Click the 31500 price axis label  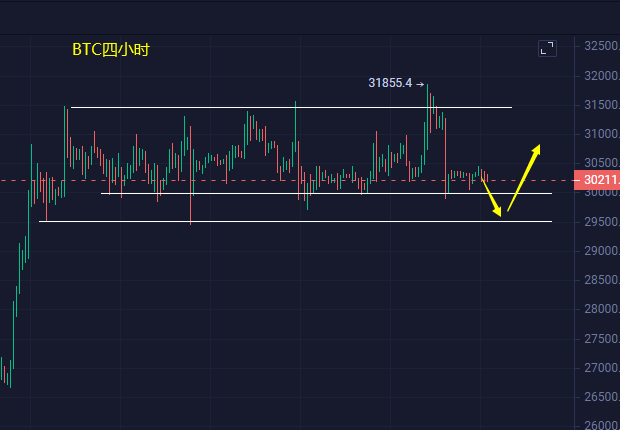click(x=602, y=105)
